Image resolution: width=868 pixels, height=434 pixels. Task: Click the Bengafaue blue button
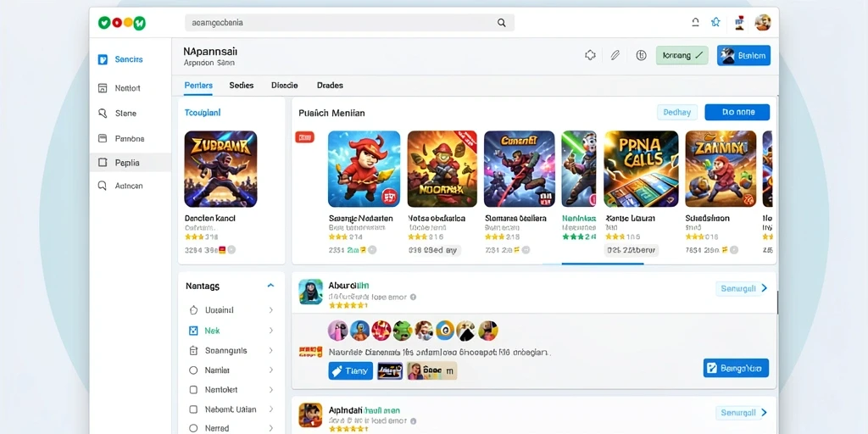point(736,368)
